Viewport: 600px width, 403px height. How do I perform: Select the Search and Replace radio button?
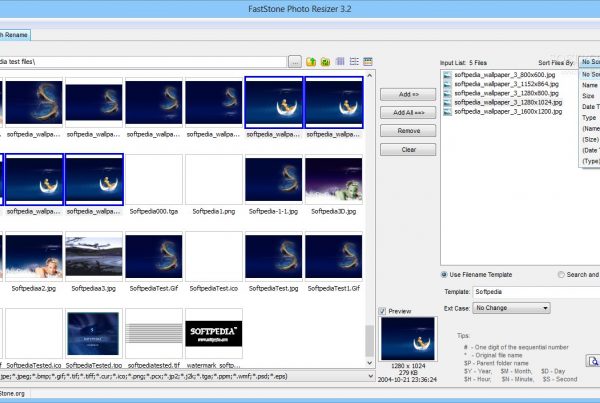click(561, 274)
